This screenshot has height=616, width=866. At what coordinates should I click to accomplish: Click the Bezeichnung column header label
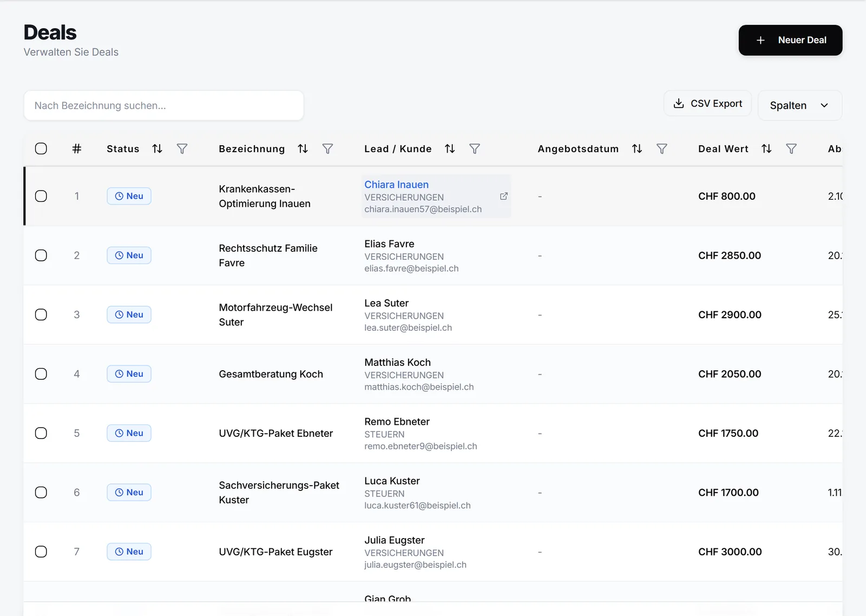(252, 149)
